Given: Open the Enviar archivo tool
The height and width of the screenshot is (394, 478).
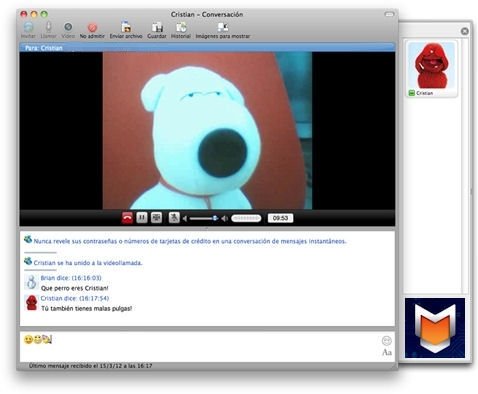Looking at the screenshot, I should [x=126, y=29].
